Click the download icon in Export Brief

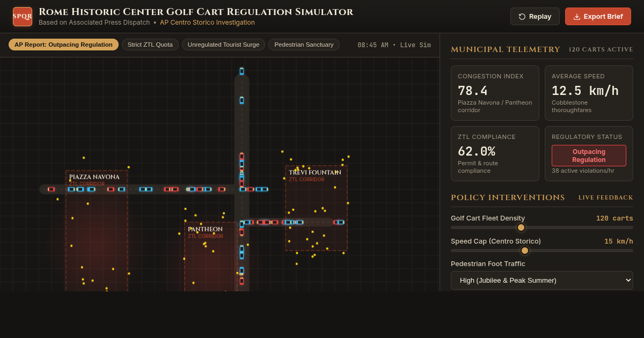coord(577,17)
